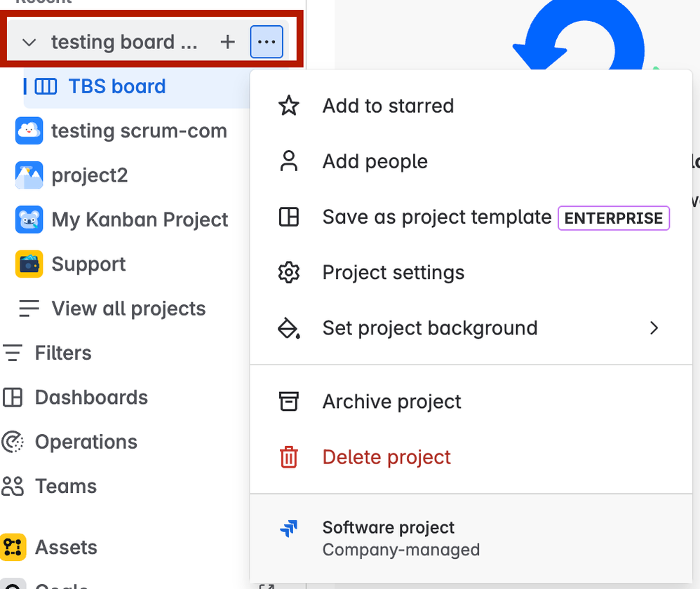Click the View all projects list icon
The width and height of the screenshot is (700, 589).
tap(29, 309)
